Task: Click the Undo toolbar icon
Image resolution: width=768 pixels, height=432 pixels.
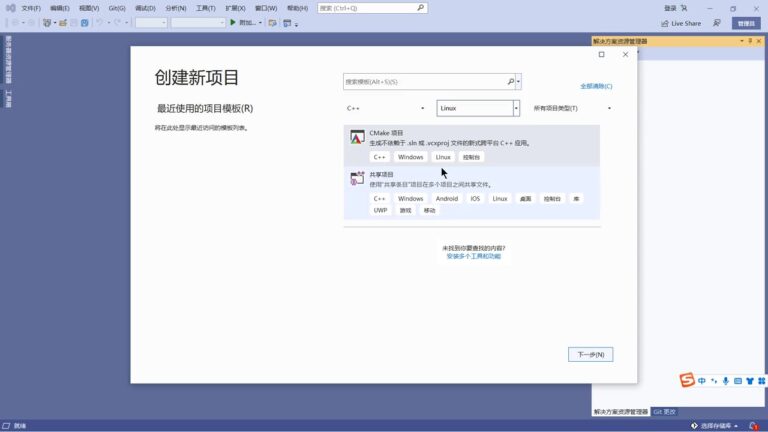Action: [x=99, y=23]
